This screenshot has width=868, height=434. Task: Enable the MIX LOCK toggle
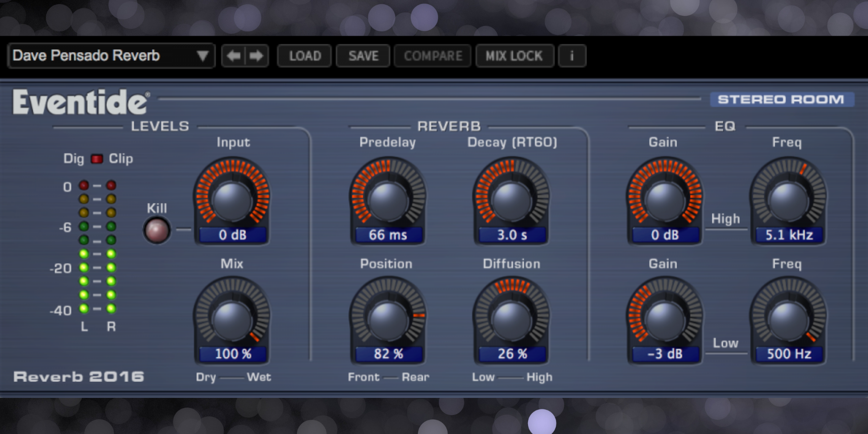pos(514,56)
